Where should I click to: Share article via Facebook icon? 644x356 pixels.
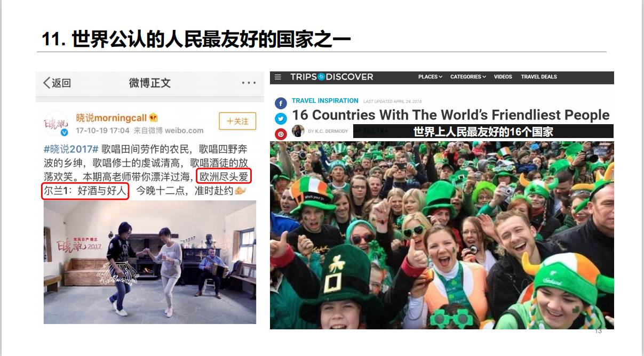(281, 103)
